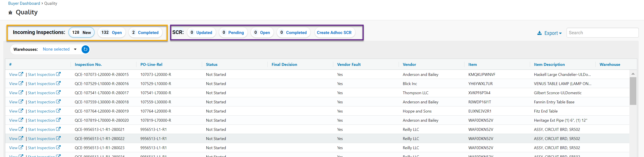The image size is (644, 157).
Task: Select vendor cell Blick Inc
Action: pos(410,84)
